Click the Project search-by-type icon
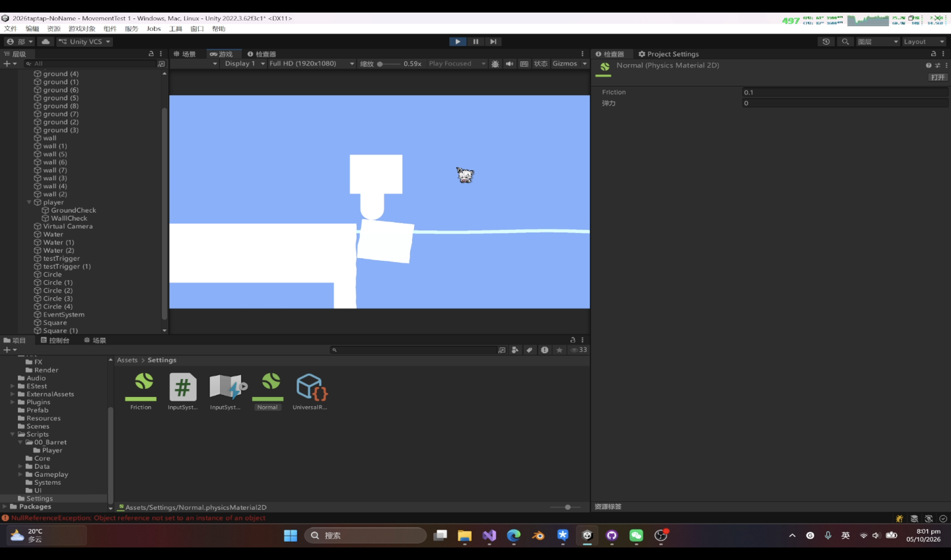The width and height of the screenshot is (951, 560). (x=516, y=350)
